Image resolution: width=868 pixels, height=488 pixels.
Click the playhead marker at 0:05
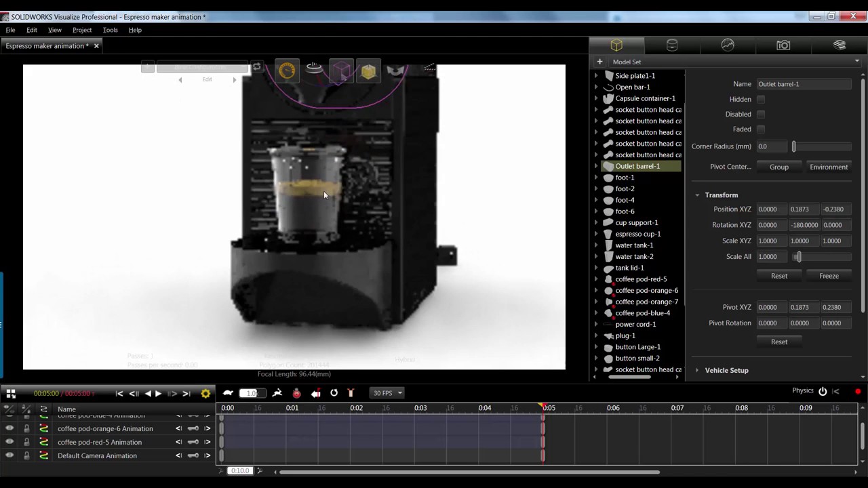(542, 407)
